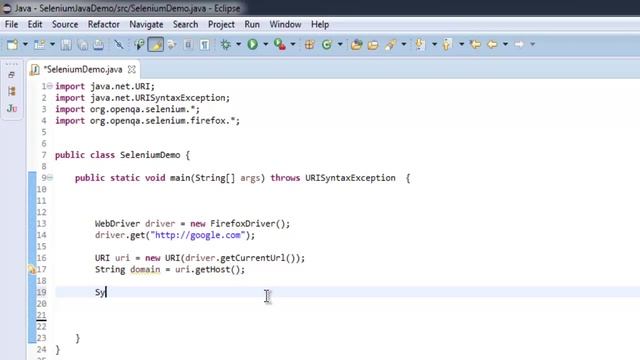Viewport: 640px width, 360px height.
Task: Click the Save All icon
Action: pyautogui.click(x=83, y=44)
